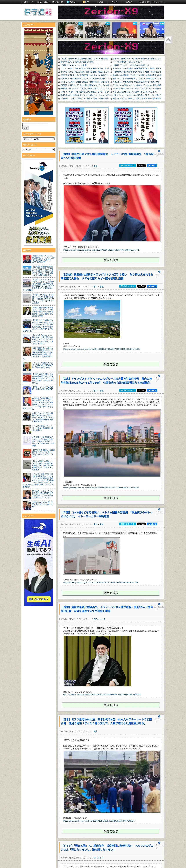Click Bookmark button on rare earth article

(x=127, y=166)
